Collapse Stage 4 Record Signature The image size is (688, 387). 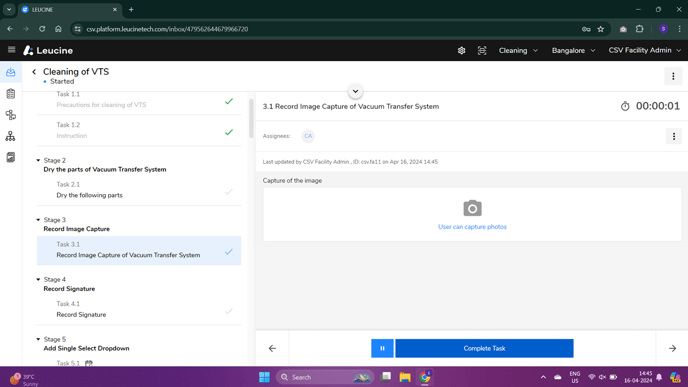pyautogui.click(x=38, y=280)
